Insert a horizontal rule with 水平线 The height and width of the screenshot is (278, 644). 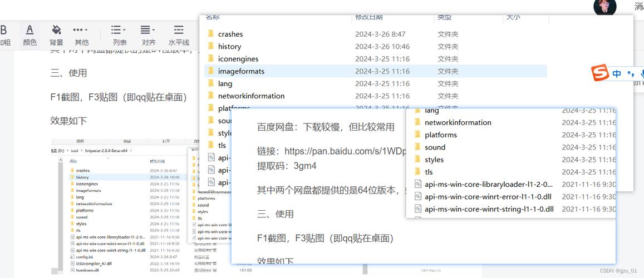(x=179, y=35)
